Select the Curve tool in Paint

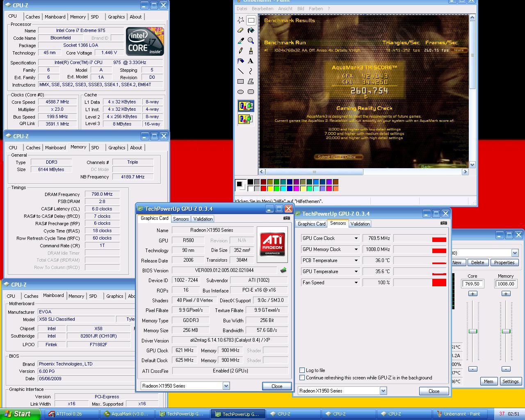(251, 71)
